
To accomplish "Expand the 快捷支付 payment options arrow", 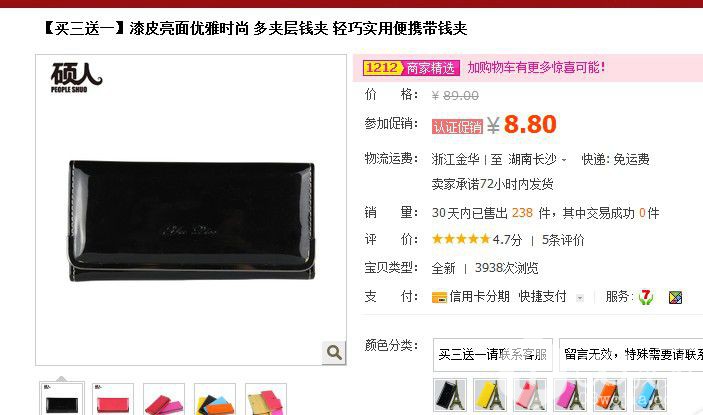I will [x=580, y=298].
